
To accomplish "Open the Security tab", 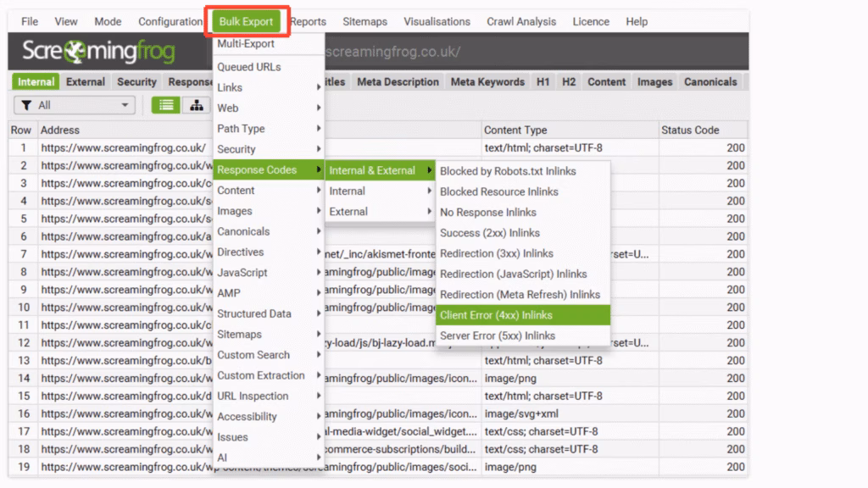I will 136,82.
